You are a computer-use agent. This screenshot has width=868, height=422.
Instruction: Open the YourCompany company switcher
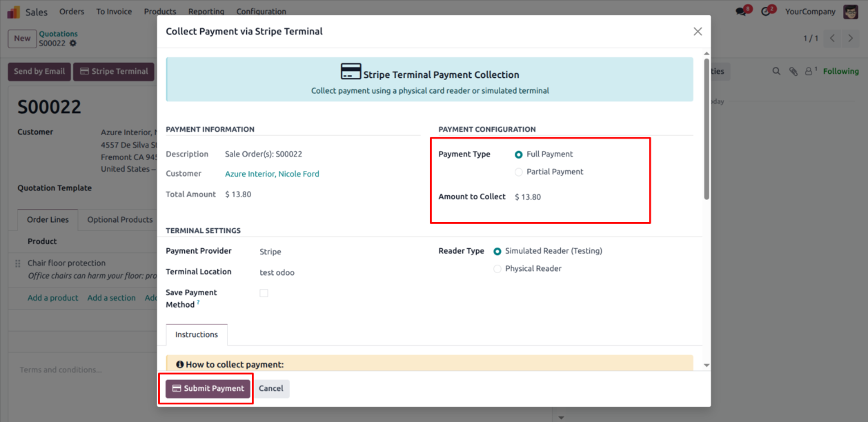[x=810, y=12]
